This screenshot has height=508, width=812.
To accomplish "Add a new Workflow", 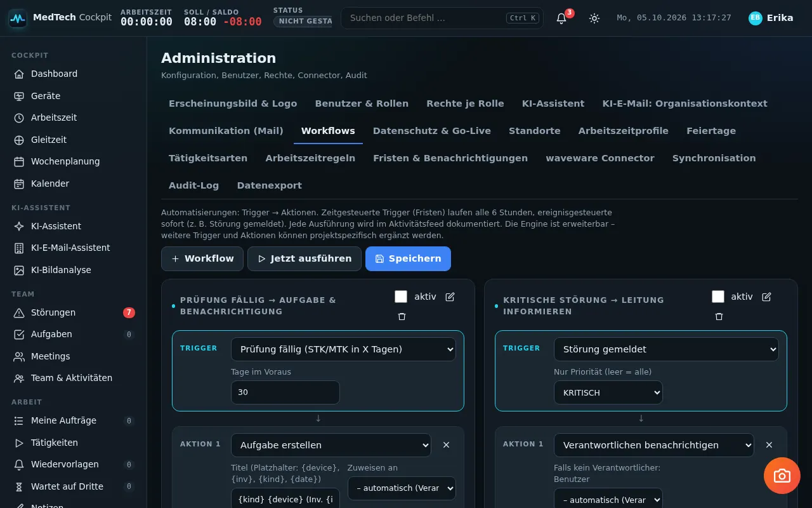I will click(x=202, y=258).
